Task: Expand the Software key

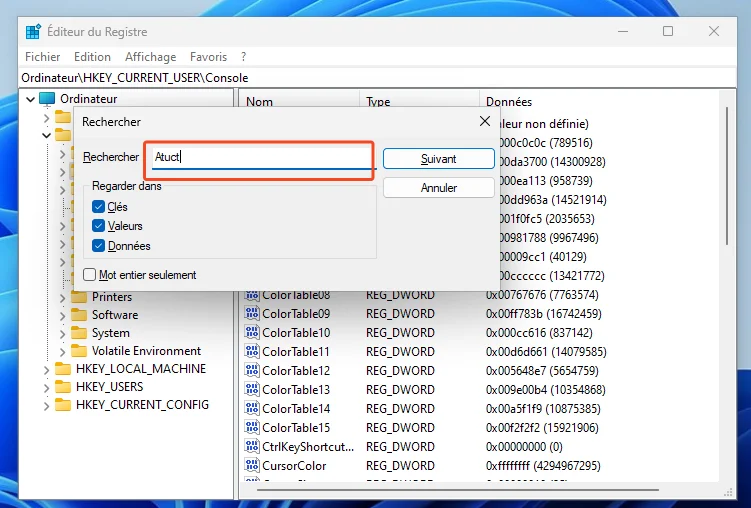Action: [63, 316]
